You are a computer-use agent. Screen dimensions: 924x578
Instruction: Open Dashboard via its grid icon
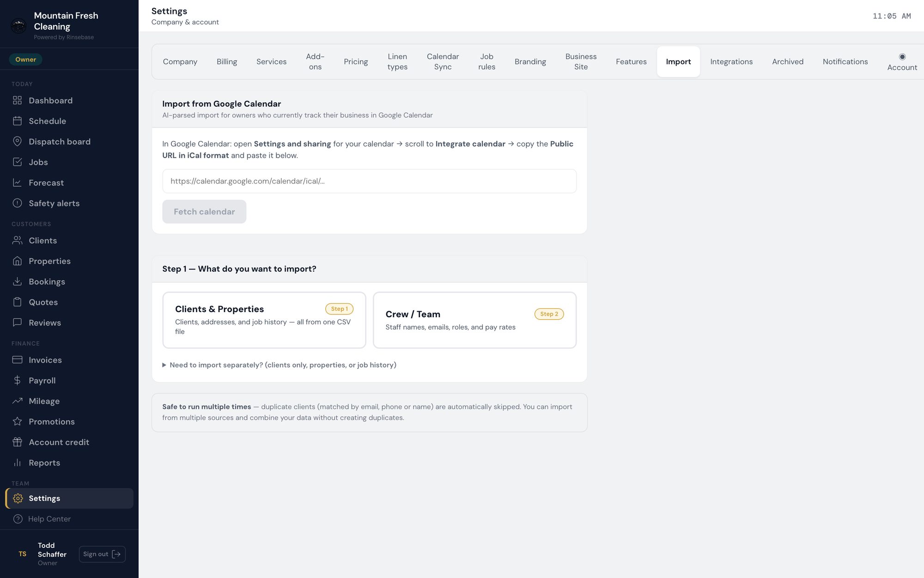coord(17,100)
